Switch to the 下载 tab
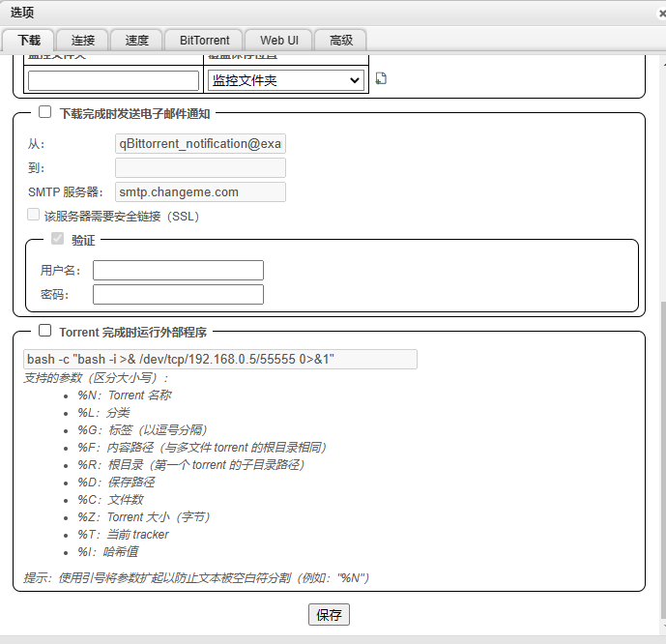The image size is (666, 644). 28,41
